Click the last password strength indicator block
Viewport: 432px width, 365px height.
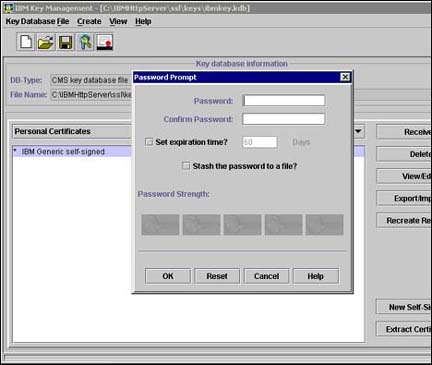point(325,225)
